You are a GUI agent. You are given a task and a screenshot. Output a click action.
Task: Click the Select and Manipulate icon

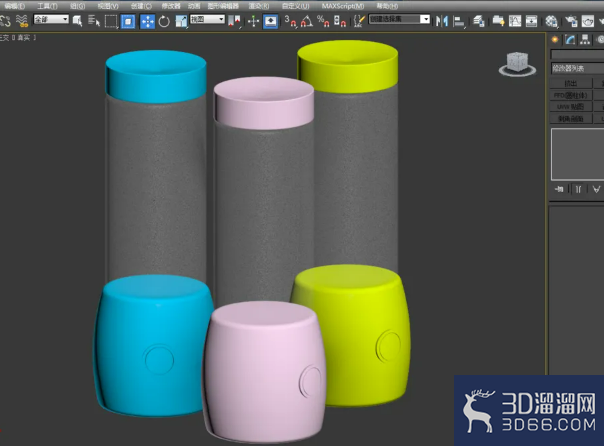(x=253, y=21)
